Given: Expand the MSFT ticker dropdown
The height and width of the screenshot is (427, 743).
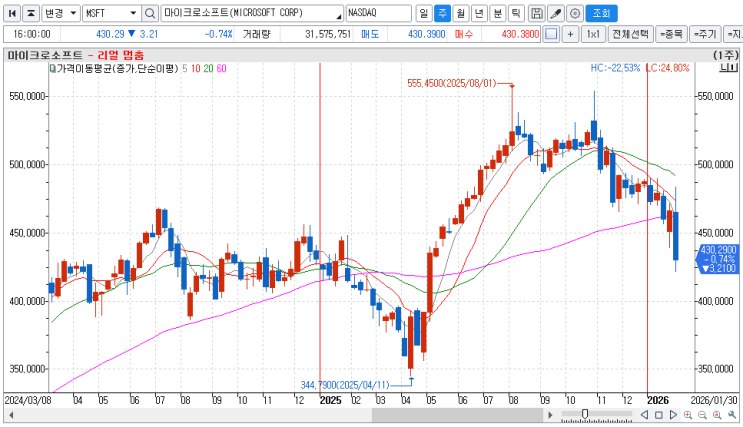Looking at the screenshot, I should 134,13.
